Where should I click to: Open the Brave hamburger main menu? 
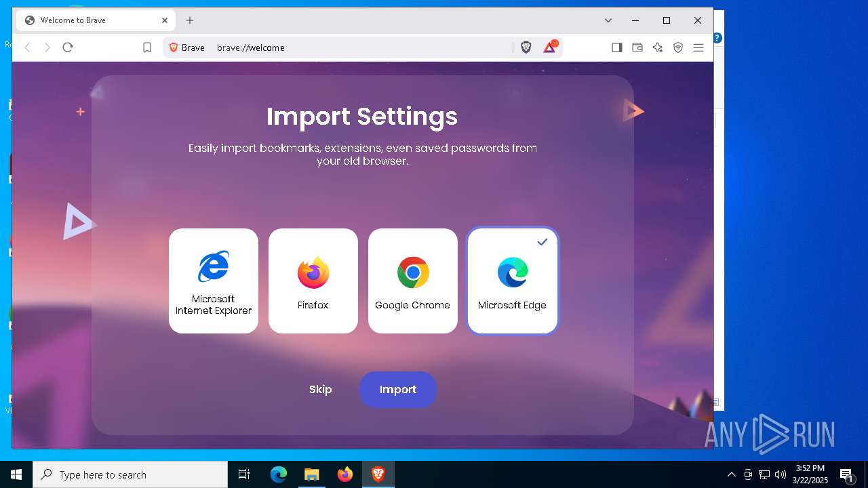click(x=698, y=47)
